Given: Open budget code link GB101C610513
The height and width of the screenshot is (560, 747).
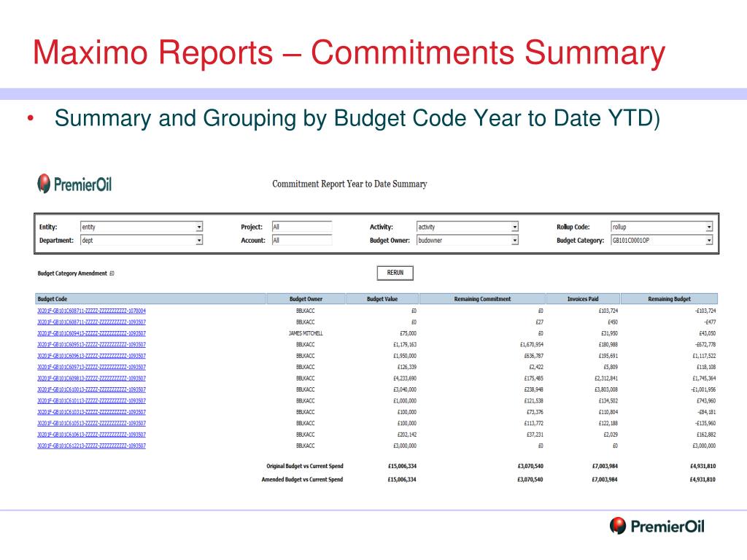Looking at the screenshot, I should [91, 424].
